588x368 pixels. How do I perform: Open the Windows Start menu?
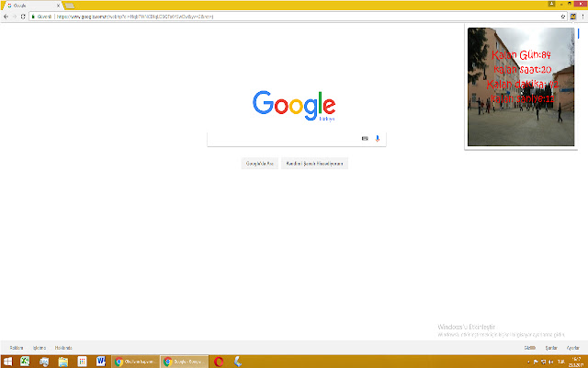(x=7, y=362)
